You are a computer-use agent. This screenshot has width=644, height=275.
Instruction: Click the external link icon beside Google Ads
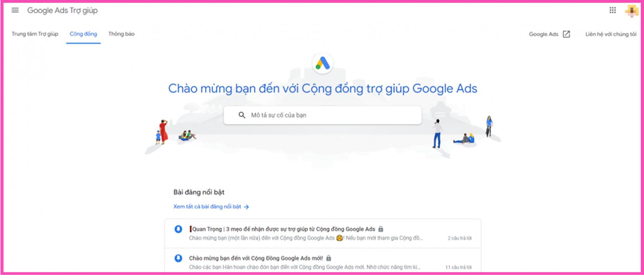click(566, 34)
